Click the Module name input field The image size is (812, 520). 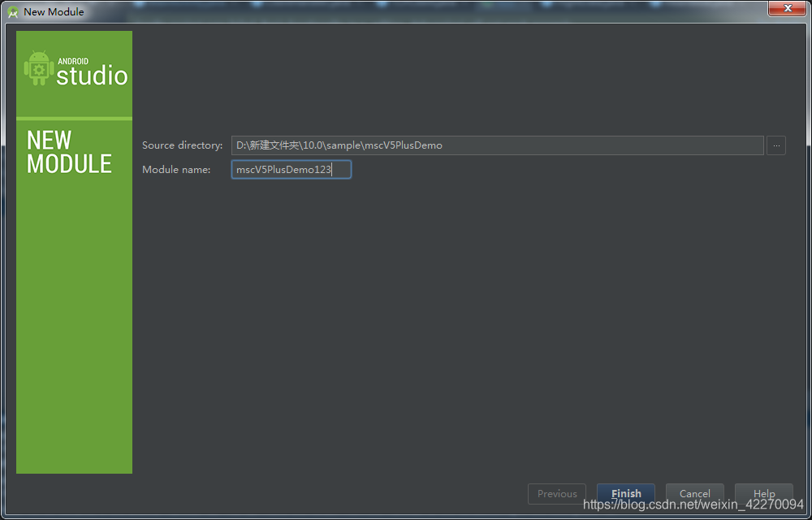(x=291, y=169)
